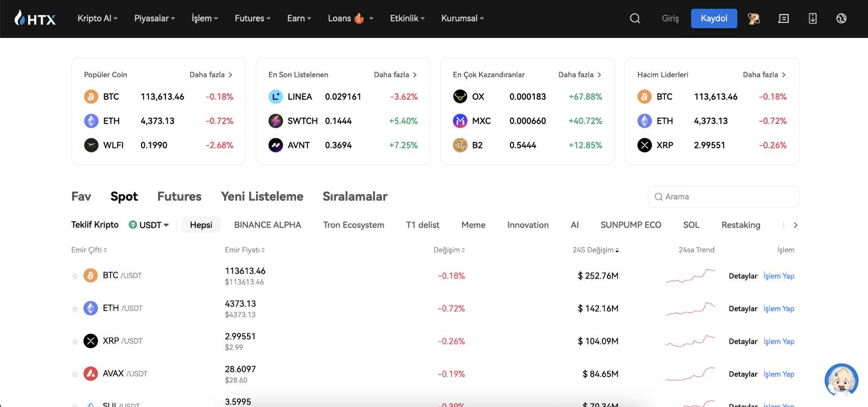This screenshot has width=868, height=407.
Task: Click the ETH icon in the ETH/USDT row
Action: 91,308
